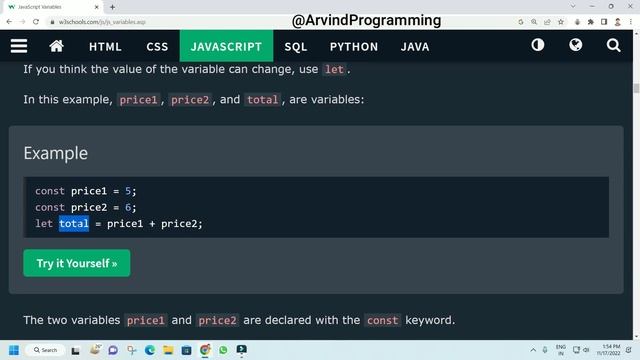
Task: Click the scrollbar down arrow
Action: click(636, 337)
